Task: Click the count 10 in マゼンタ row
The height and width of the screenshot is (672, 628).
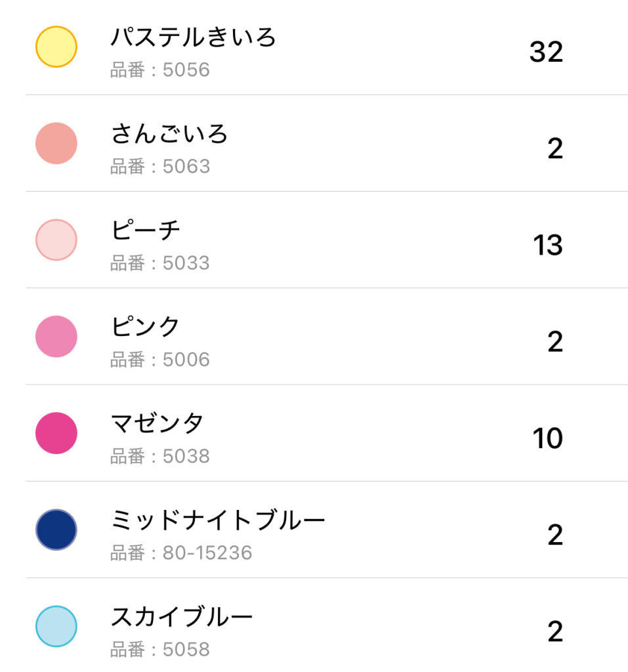Action: (x=547, y=438)
